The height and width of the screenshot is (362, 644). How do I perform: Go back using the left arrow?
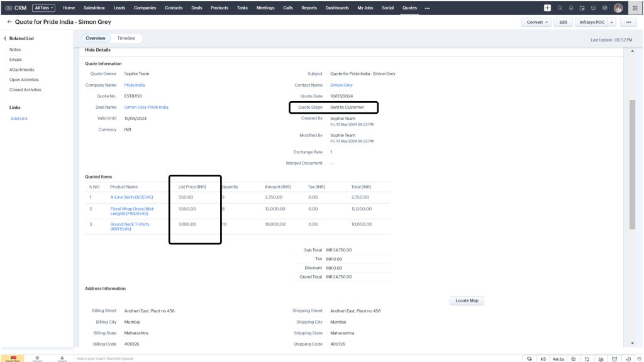9,22
